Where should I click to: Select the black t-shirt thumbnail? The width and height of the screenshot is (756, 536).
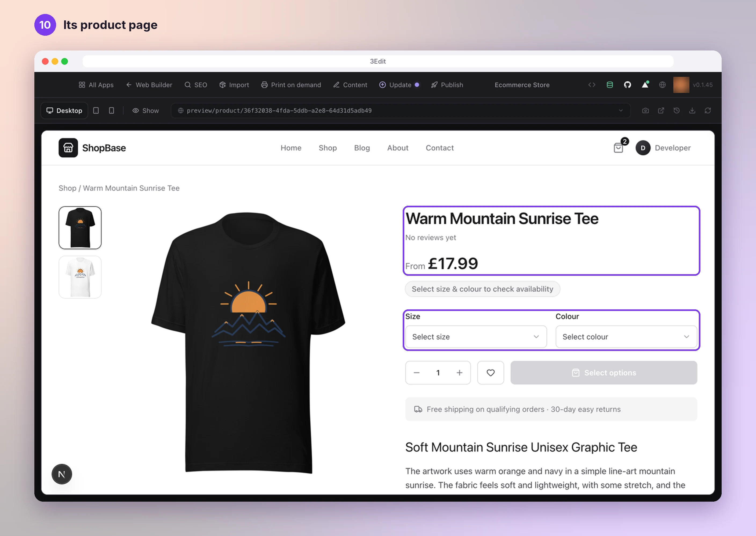pos(80,228)
